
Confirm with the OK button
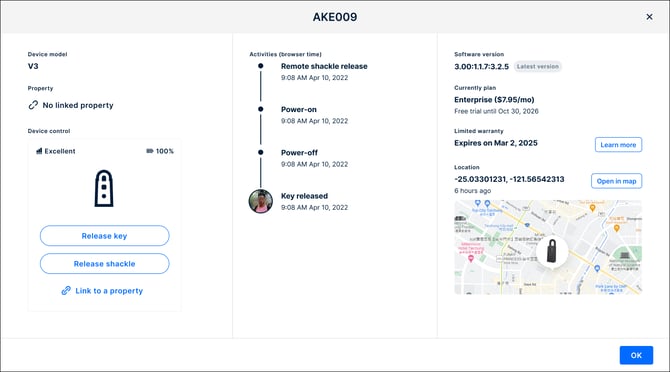[636, 355]
